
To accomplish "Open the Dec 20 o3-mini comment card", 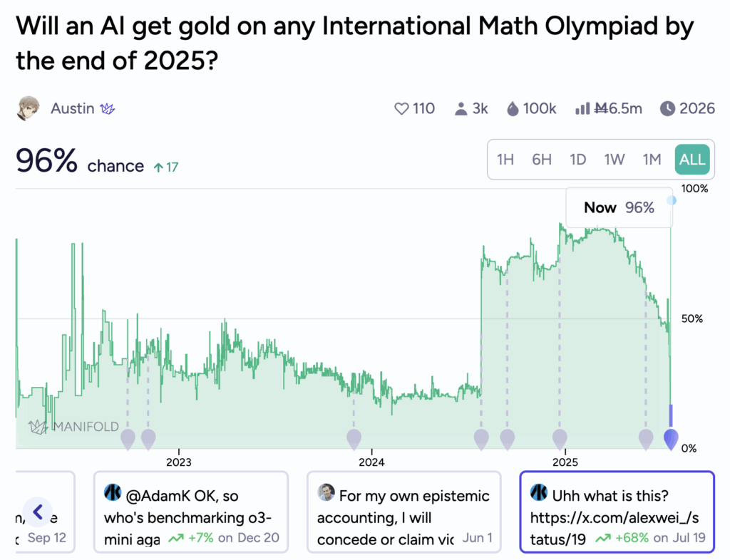I will coord(190,512).
